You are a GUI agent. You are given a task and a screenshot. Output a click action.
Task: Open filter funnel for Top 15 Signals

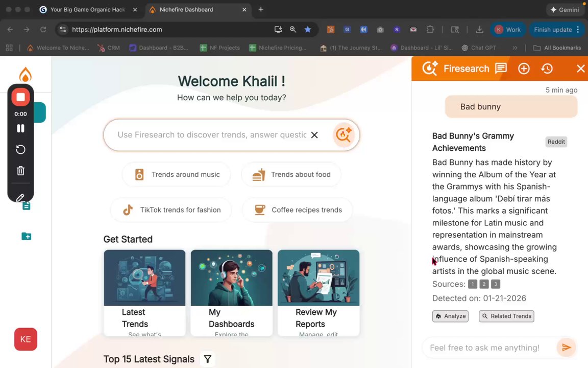point(207,359)
